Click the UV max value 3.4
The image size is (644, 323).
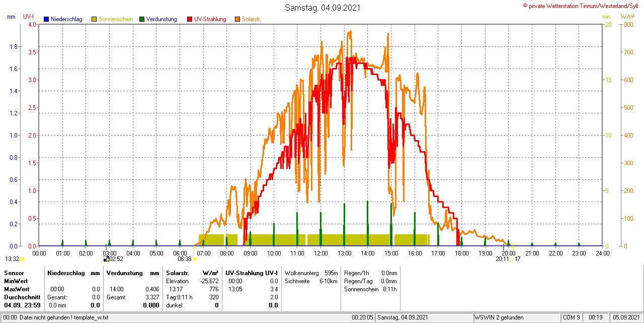274,289
